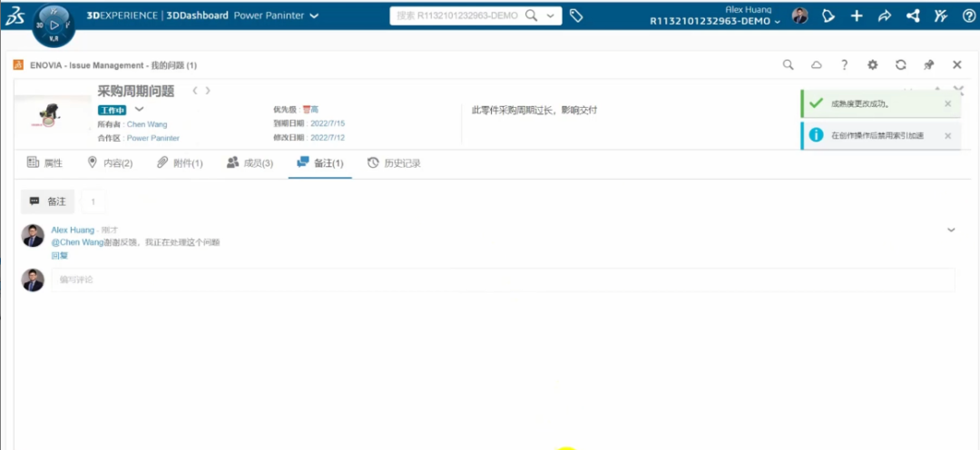The image size is (980, 450).
Task: Click Alex Huang avatar beside the comment
Action: (33, 236)
